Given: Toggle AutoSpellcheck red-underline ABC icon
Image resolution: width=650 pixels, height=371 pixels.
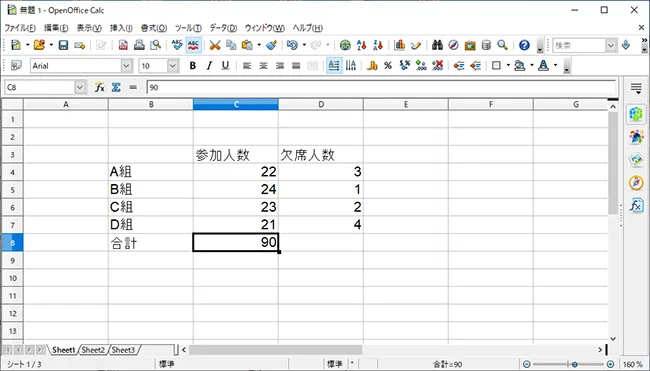Looking at the screenshot, I should coord(194,45).
